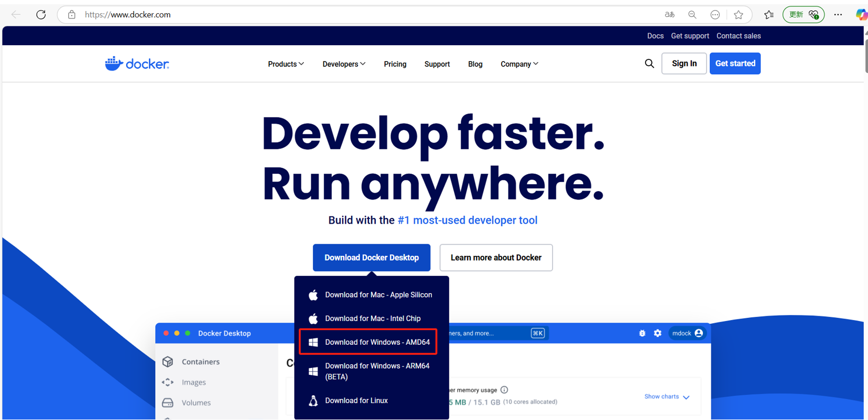Click Learn more about Docker button
This screenshot has width=868, height=420.
click(x=496, y=257)
